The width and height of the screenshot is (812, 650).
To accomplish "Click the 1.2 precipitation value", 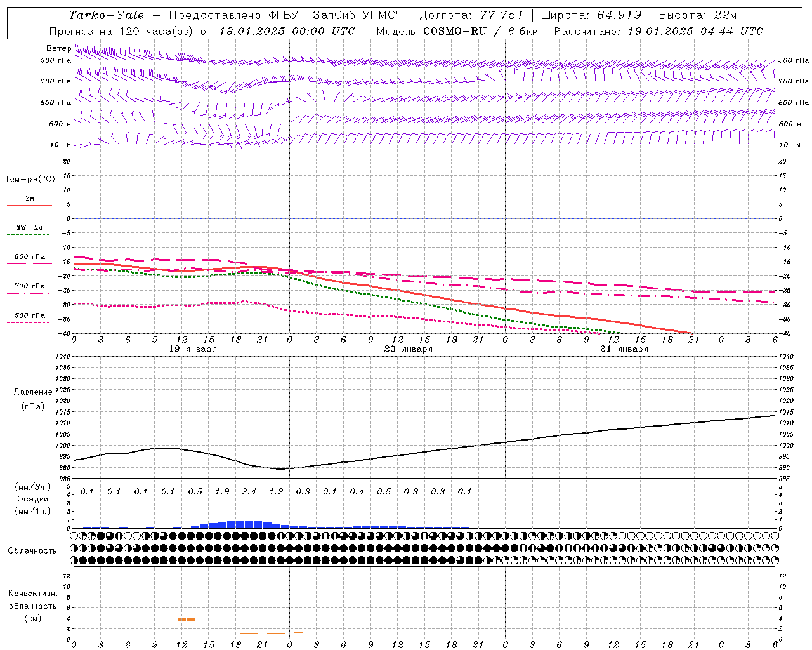I will 276,492.
